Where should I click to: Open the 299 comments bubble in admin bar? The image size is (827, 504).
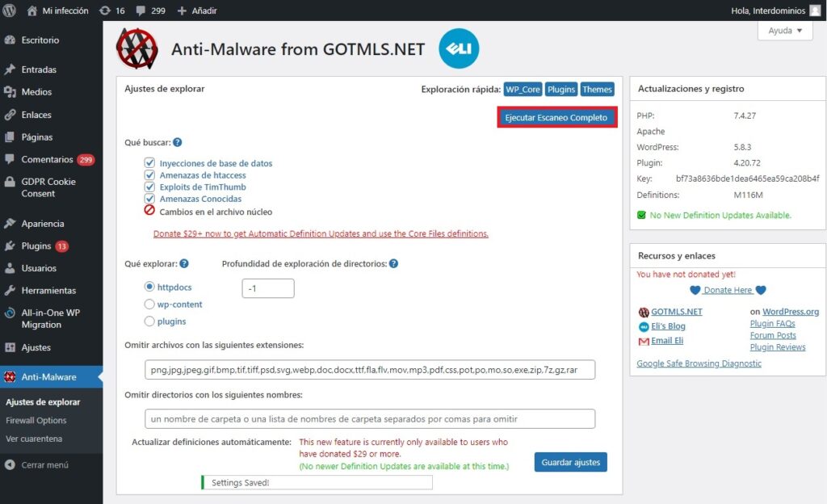pyautogui.click(x=150, y=10)
